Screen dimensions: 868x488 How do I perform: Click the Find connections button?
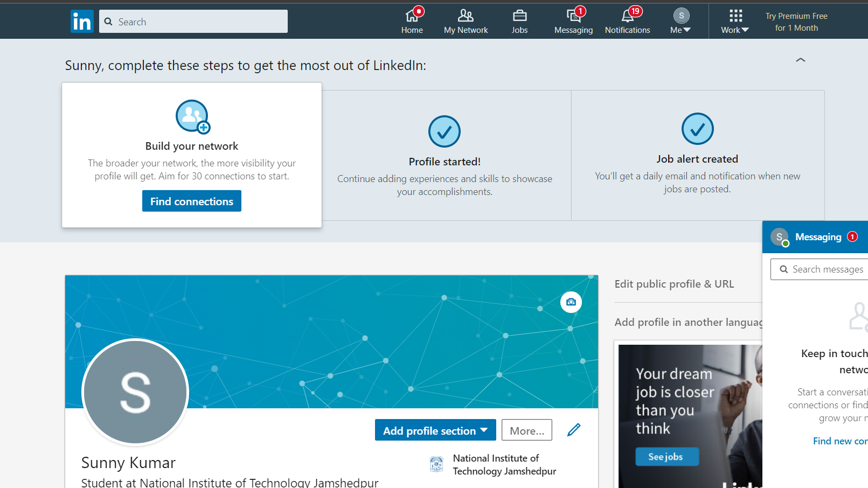(x=192, y=201)
